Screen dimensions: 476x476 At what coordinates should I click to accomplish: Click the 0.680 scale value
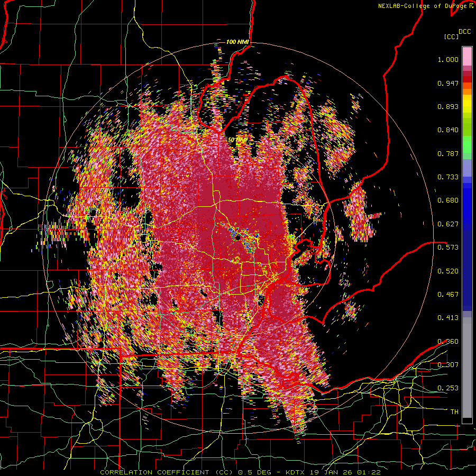(448, 200)
